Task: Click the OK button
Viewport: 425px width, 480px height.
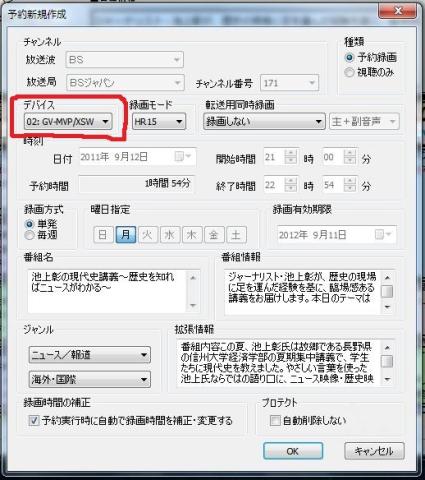Action: coord(293,451)
